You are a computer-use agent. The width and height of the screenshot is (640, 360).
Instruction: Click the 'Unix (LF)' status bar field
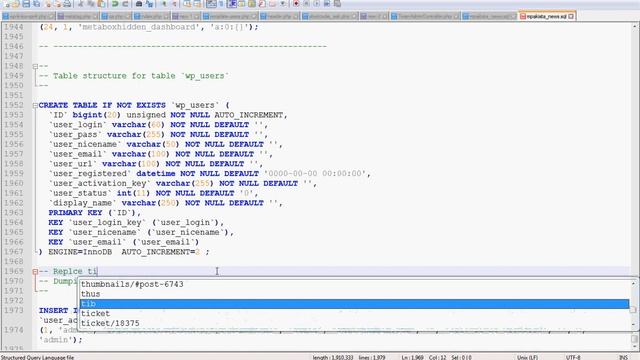point(527,358)
